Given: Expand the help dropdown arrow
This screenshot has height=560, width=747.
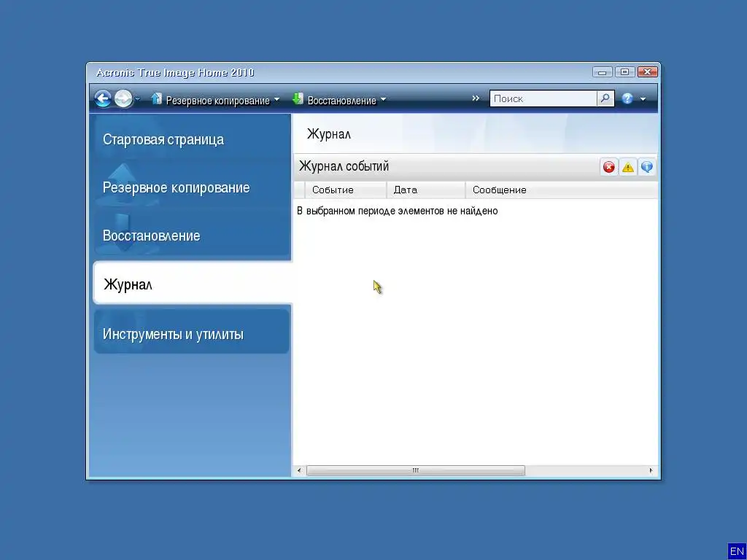Looking at the screenshot, I should [x=643, y=99].
